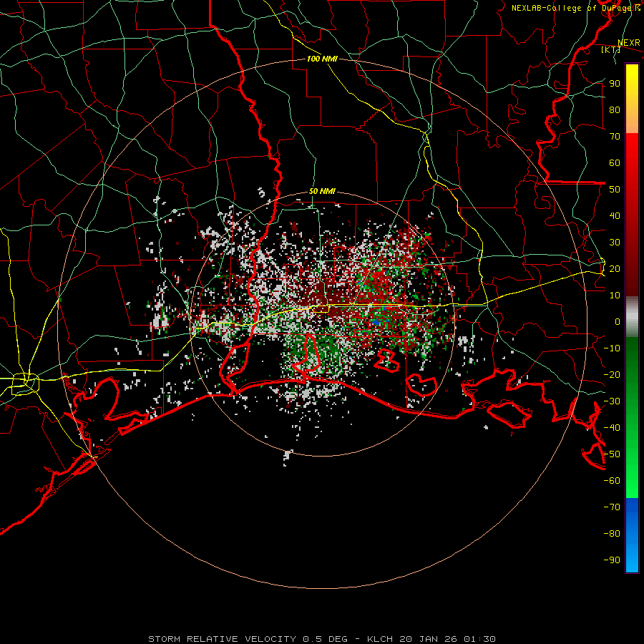Click the 20 value on velocity scale
This screenshot has height=644, width=644.
tap(615, 269)
